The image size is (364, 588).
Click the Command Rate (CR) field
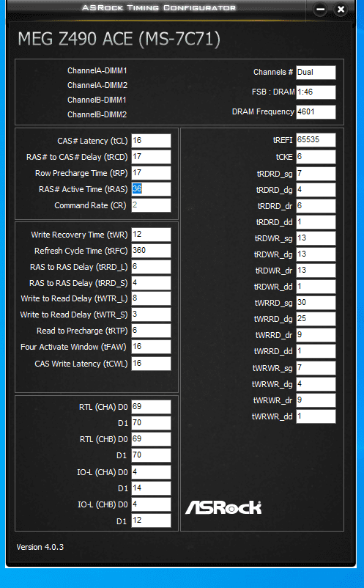pyautogui.click(x=151, y=205)
